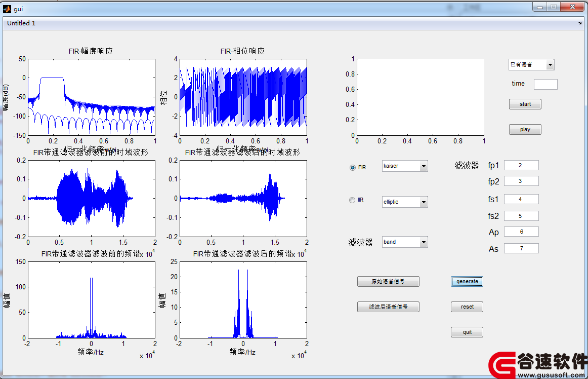Click the play button

point(525,130)
